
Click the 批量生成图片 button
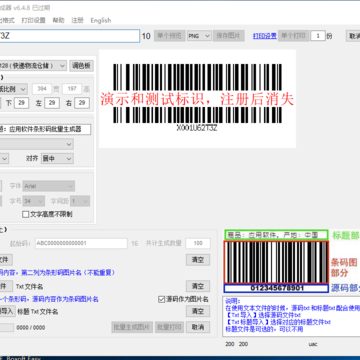132,327
